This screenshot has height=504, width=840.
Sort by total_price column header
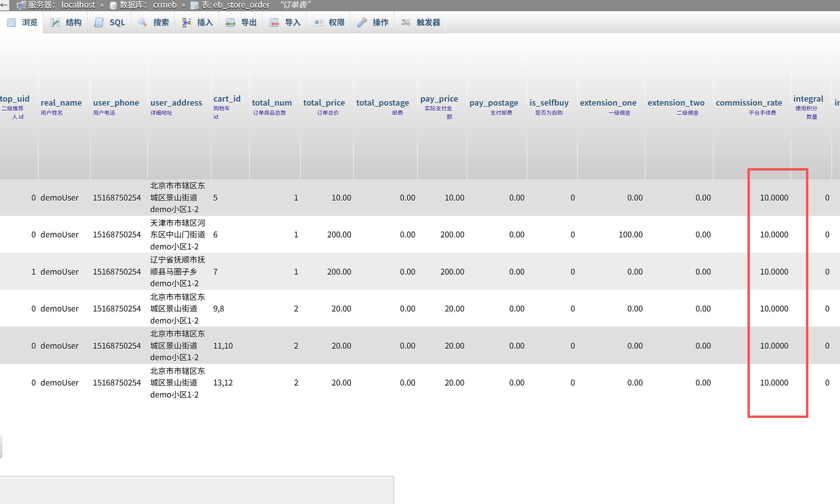pos(324,103)
